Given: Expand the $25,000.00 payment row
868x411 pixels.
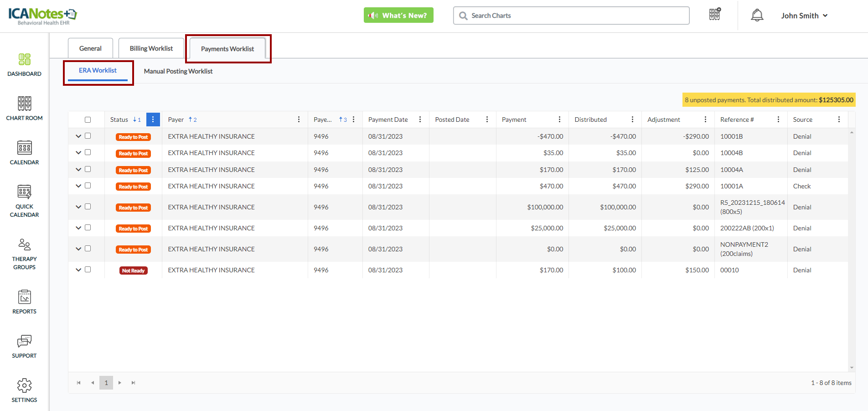Looking at the screenshot, I should click(x=78, y=228).
